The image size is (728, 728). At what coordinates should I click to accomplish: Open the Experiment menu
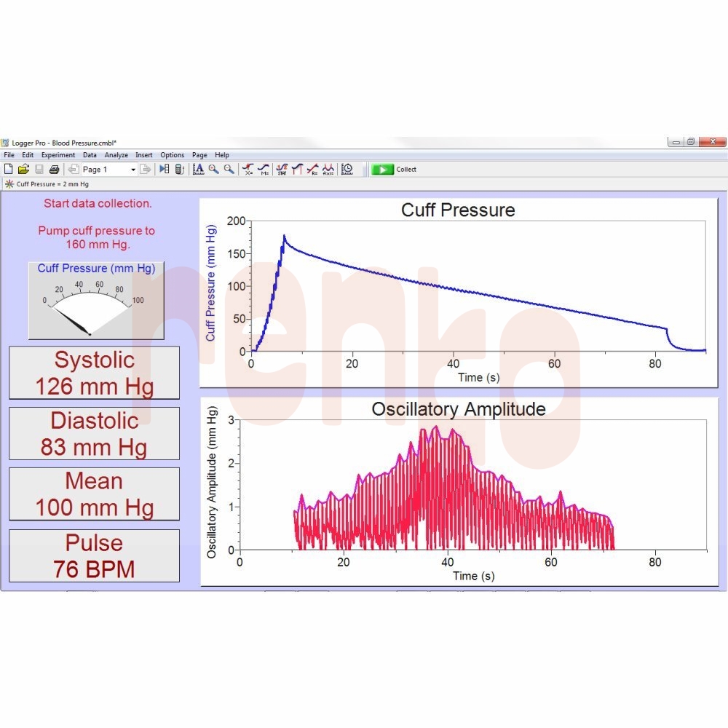point(58,154)
